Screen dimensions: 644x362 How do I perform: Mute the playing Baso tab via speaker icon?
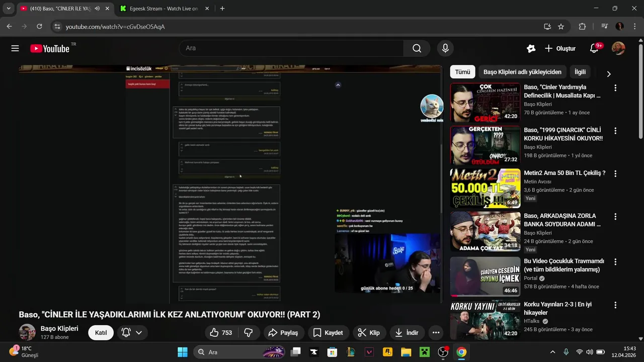97,9
